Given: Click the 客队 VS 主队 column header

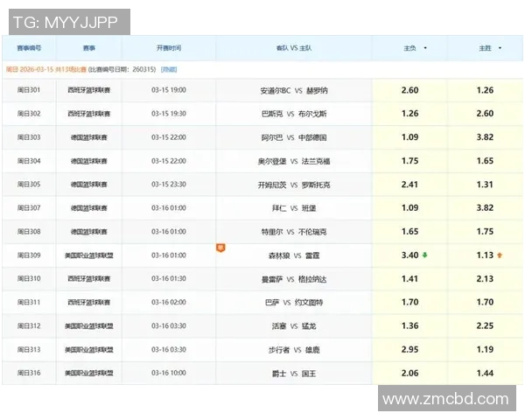Looking at the screenshot, I should point(294,48).
